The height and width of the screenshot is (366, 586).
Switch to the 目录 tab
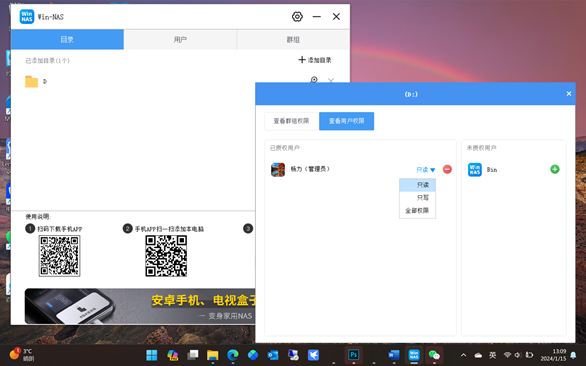point(67,39)
